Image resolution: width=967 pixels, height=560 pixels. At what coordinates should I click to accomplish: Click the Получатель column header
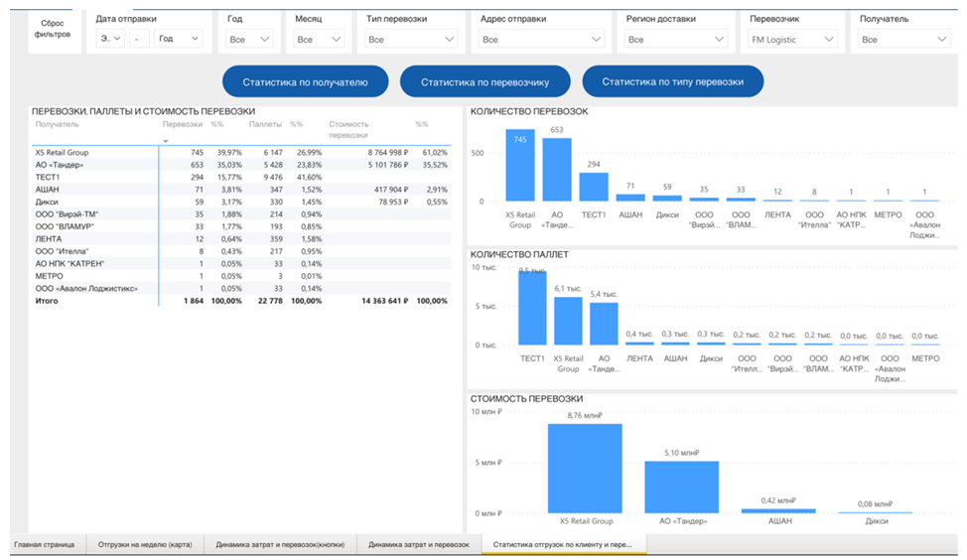(58, 124)
